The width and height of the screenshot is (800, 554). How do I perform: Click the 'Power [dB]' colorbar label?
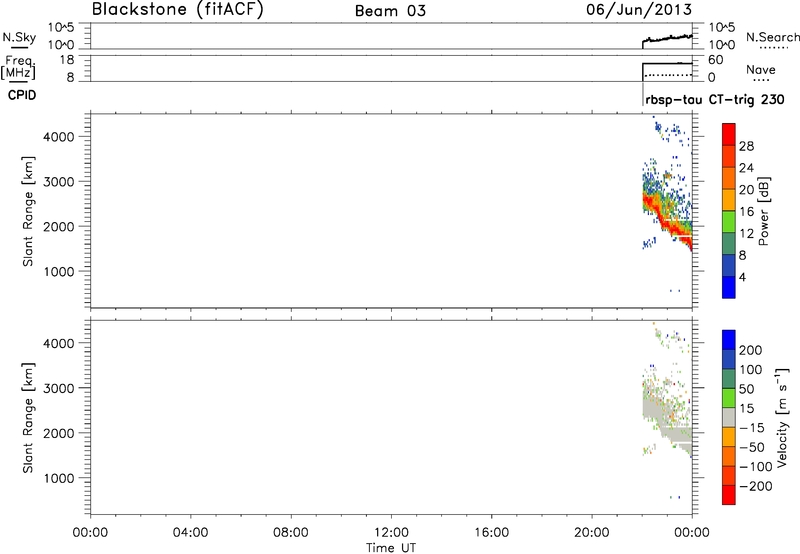(763, 211)
